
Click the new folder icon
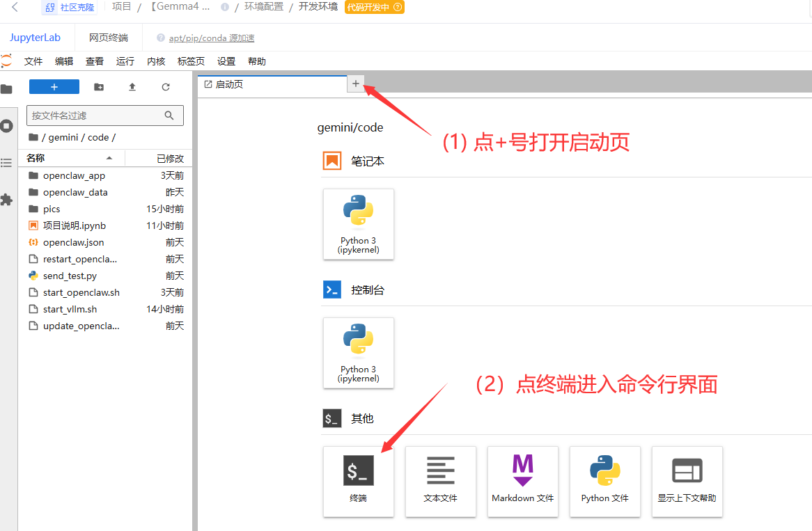[x=99, y=87]
